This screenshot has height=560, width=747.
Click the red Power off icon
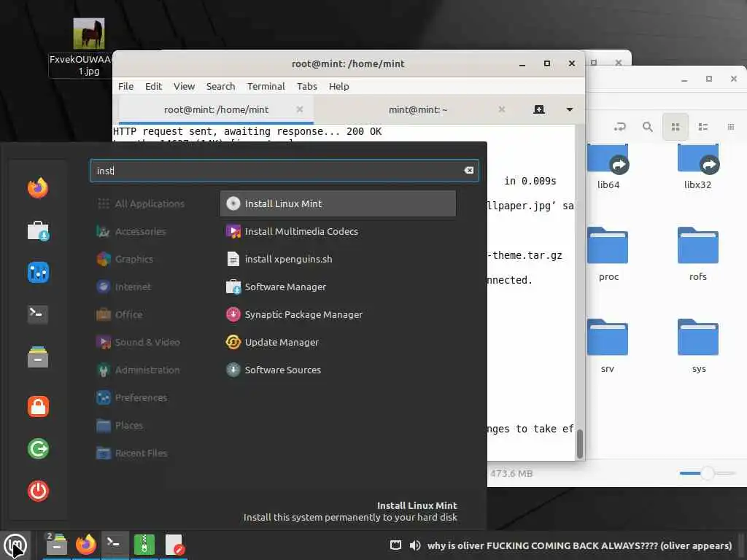pyautogui.click(x=38, y=491)
